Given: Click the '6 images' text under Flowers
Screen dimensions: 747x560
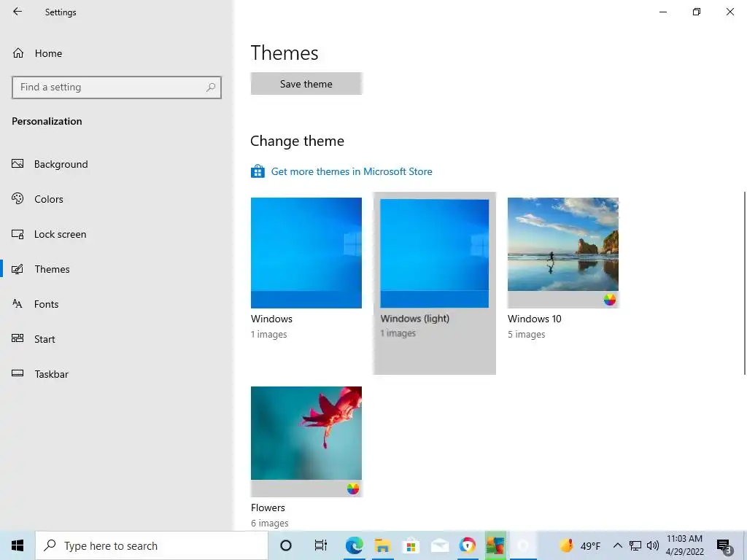Looking at the screenshot, I should 270,524.
